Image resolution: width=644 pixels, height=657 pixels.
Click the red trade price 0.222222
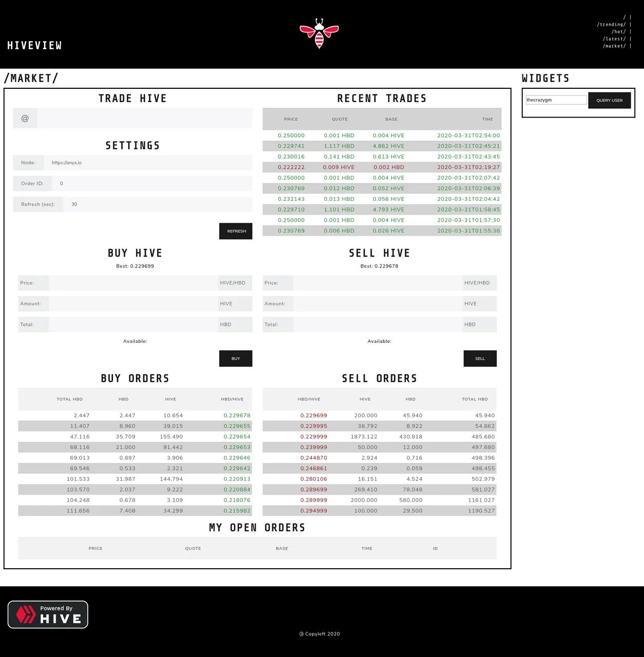291,167
